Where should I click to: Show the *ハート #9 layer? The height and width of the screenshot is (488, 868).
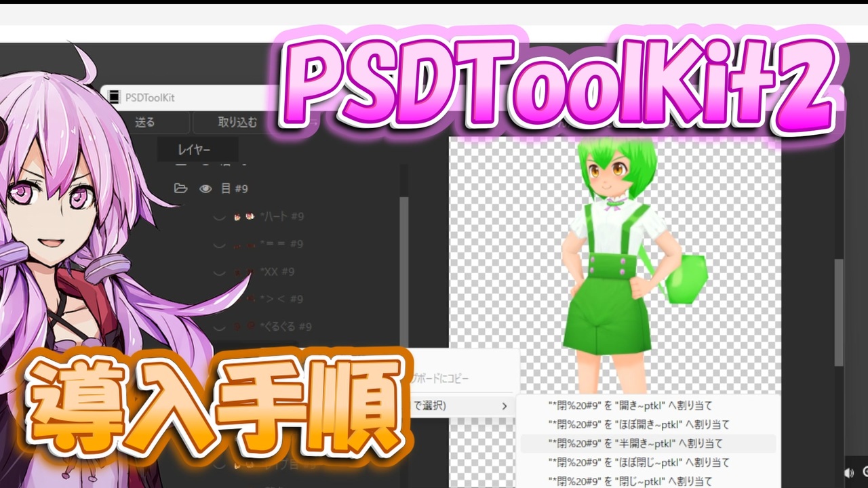pos(218,217)
